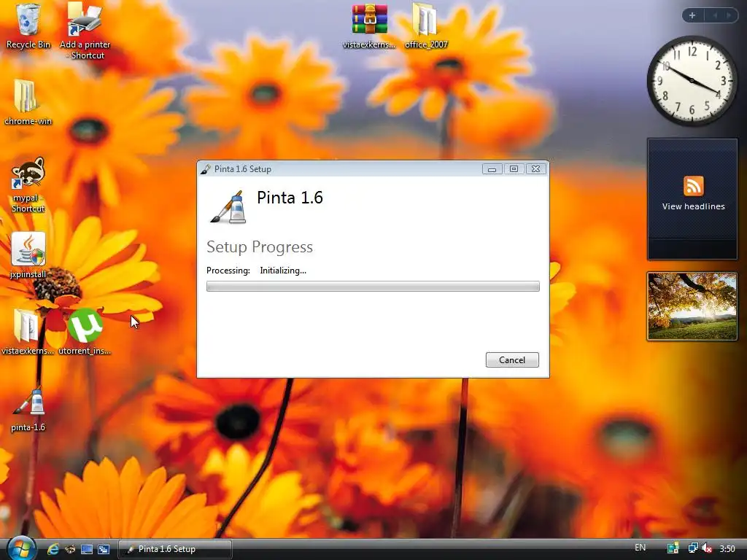Select the pinta-1.6 installer desktop icon
The height and width of the screenshot is (560, 747).
28,409
